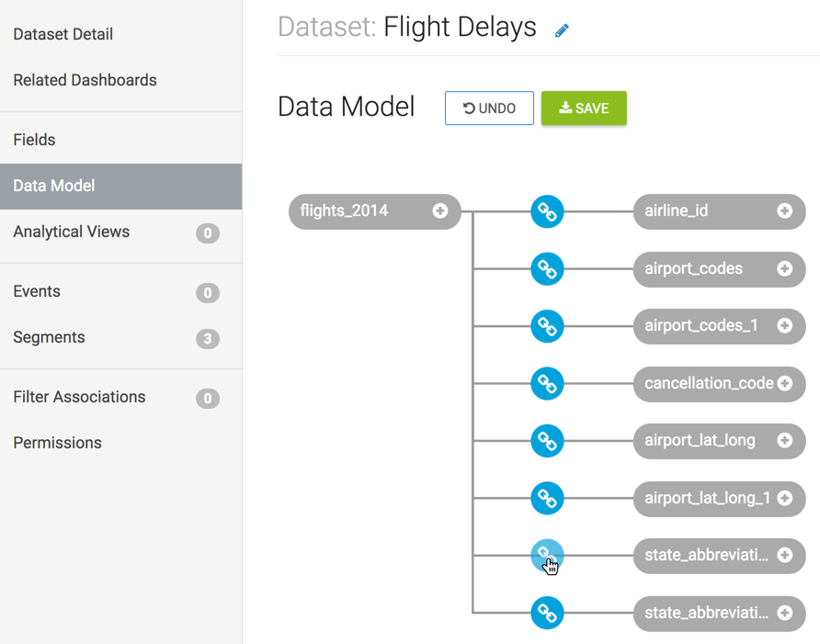Expand the plus on airport_codes table
This screenshot has height=644, width=820.
click(785, 269)
